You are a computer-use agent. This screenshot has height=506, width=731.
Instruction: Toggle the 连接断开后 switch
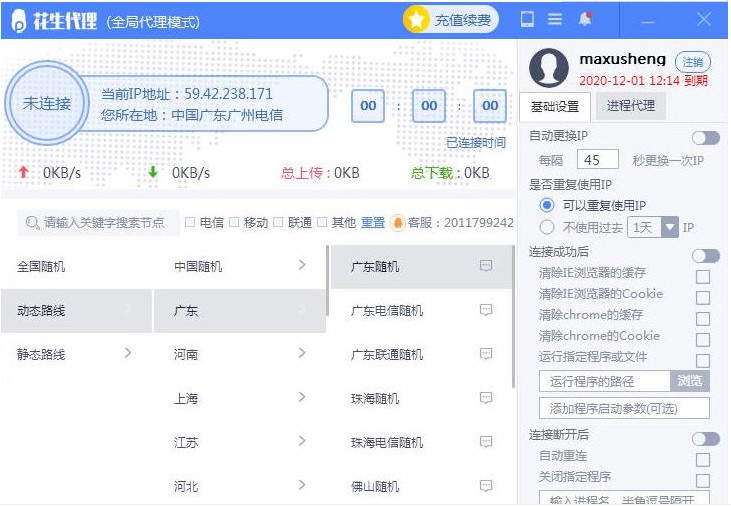pyautogui.click(x=706, y=438)
